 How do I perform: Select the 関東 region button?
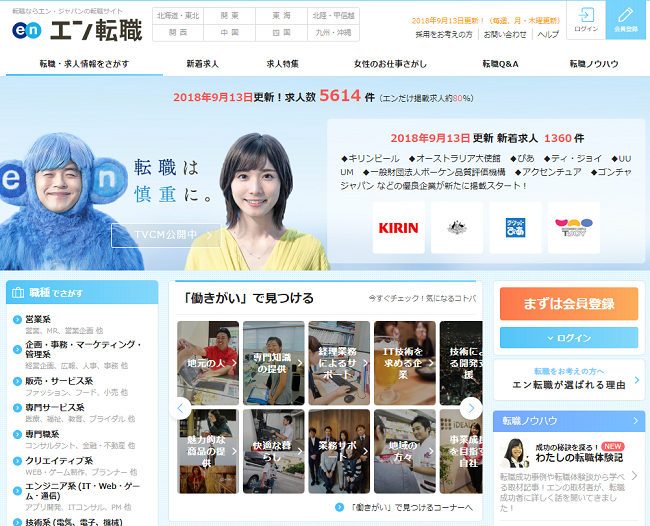(x=230, y=16)
